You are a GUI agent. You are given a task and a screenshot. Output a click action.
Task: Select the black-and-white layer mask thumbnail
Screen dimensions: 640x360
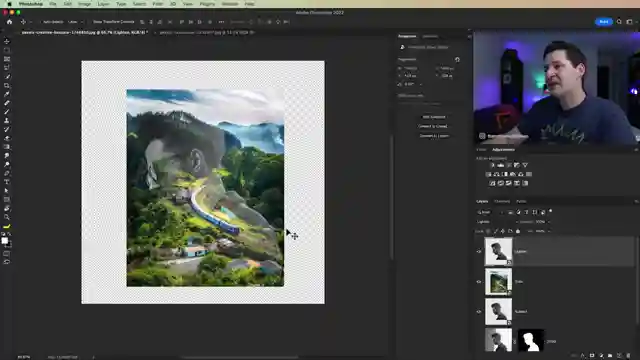531,340
